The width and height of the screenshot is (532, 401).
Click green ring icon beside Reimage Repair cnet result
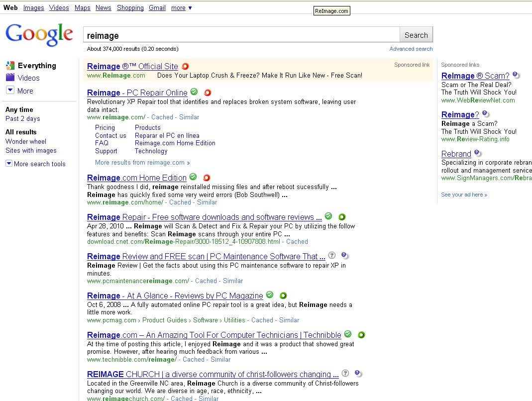(342, 217)
